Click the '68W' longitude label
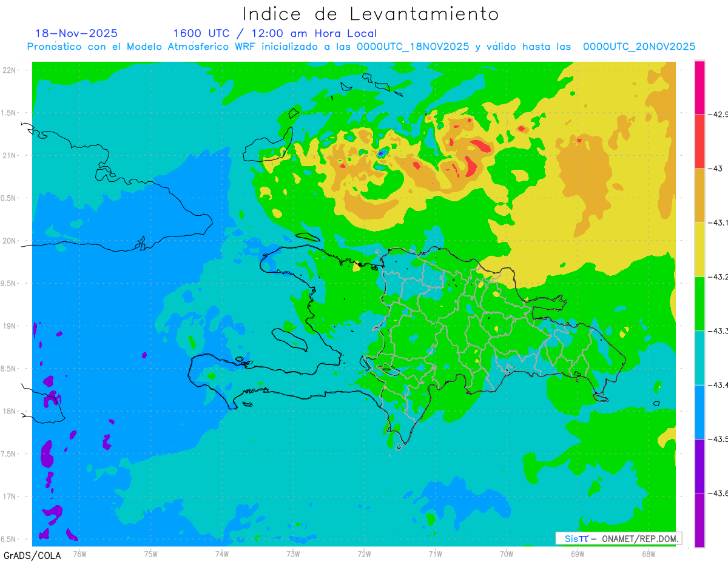 tap(648, 554)
